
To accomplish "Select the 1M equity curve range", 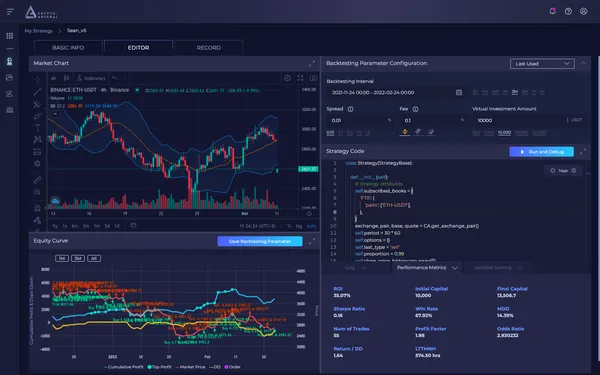I will tap(62, 258).
